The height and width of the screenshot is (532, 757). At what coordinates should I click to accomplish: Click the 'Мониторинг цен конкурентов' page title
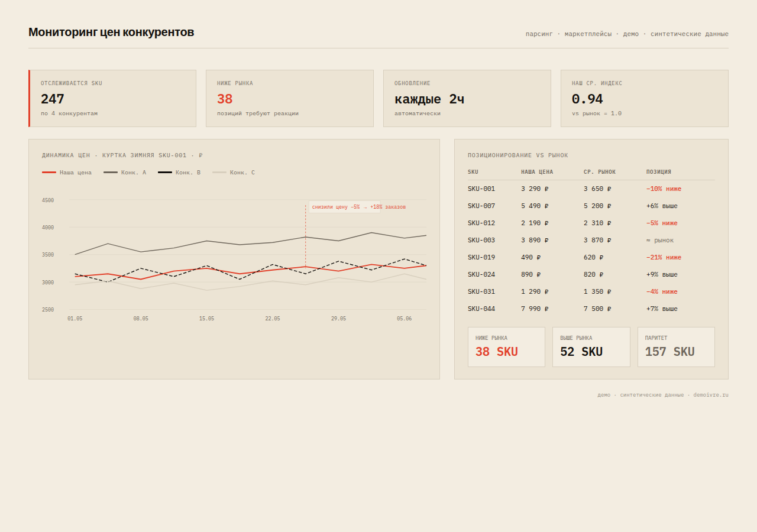pyautogui.click(x=111, y=32)
